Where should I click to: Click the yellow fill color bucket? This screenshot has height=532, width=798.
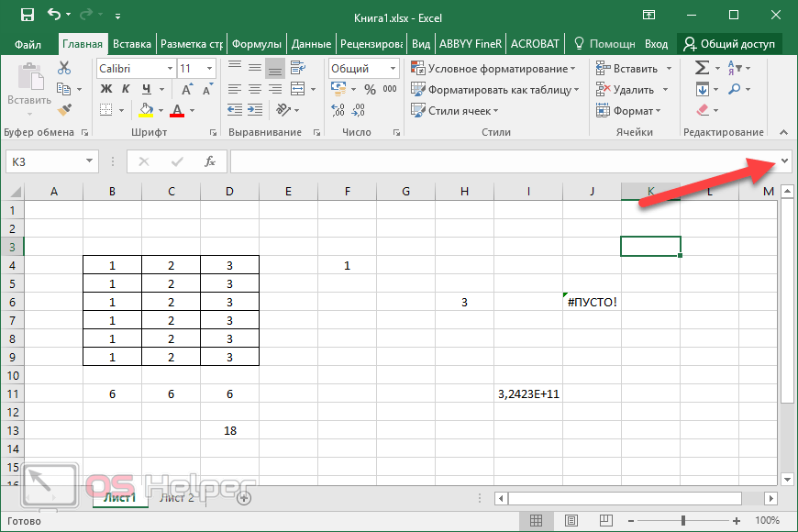coord(146,111)
